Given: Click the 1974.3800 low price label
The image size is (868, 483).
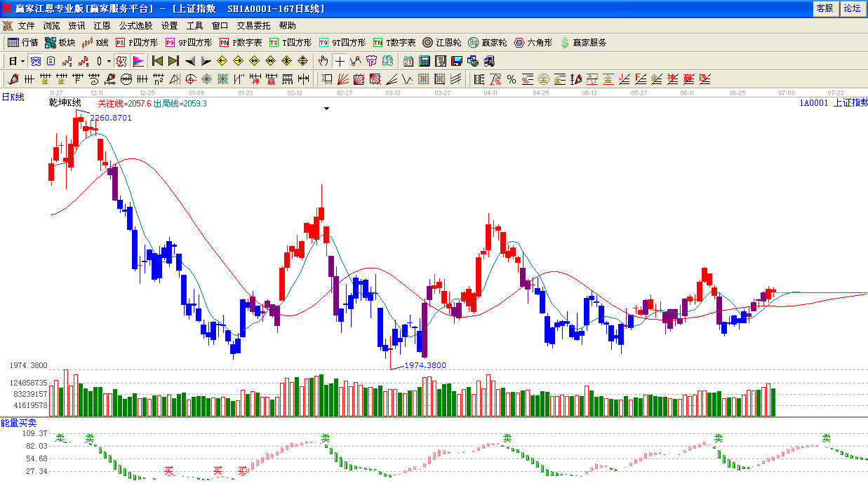Looking at the screenshot, I should pyautogui.click(x=425, y=365).
